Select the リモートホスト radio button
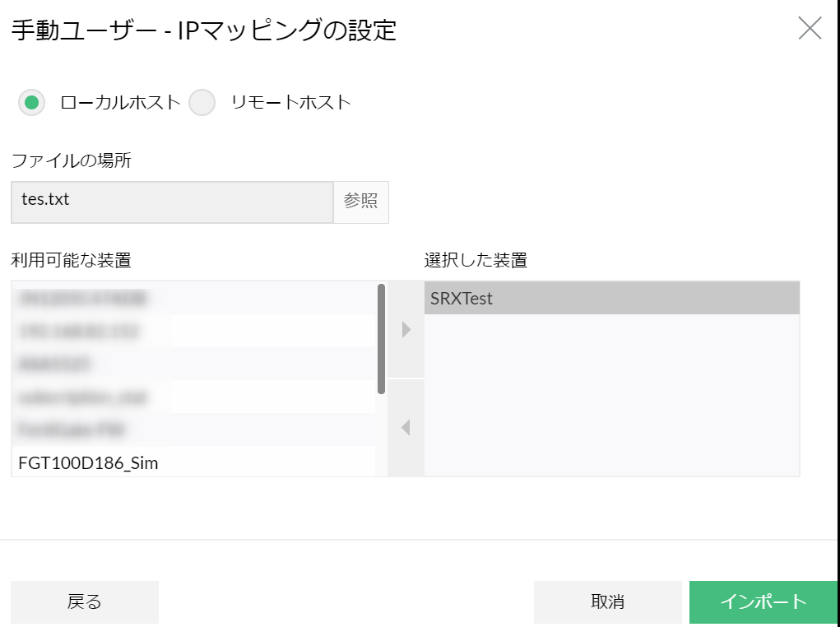The height and width of the screenshot is (627, 840). [x=202, y=103]
